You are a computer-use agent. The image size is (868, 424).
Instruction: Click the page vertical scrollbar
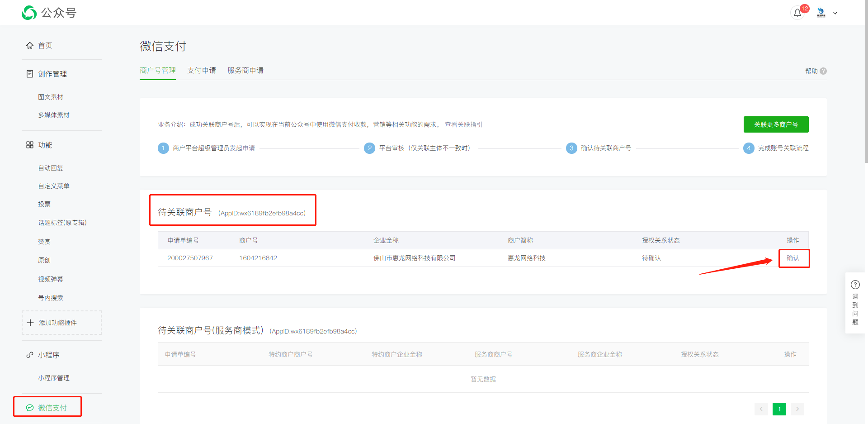(866, 81)
